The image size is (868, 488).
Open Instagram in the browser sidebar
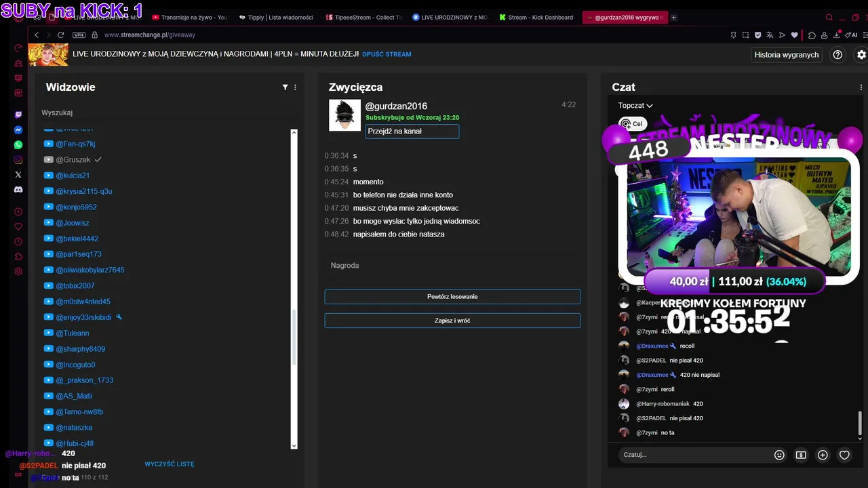[x=18, y=160]
